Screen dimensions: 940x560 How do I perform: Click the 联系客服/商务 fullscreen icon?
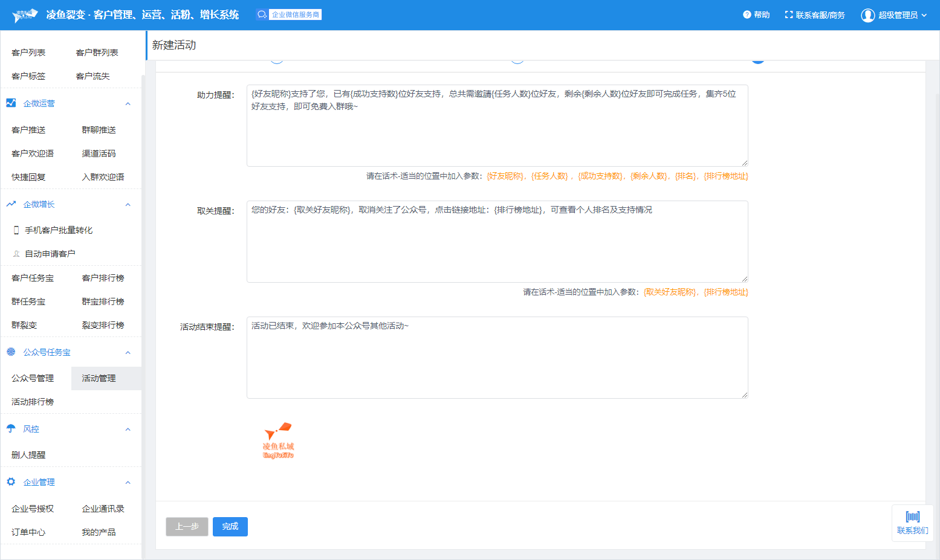point(788,14)
